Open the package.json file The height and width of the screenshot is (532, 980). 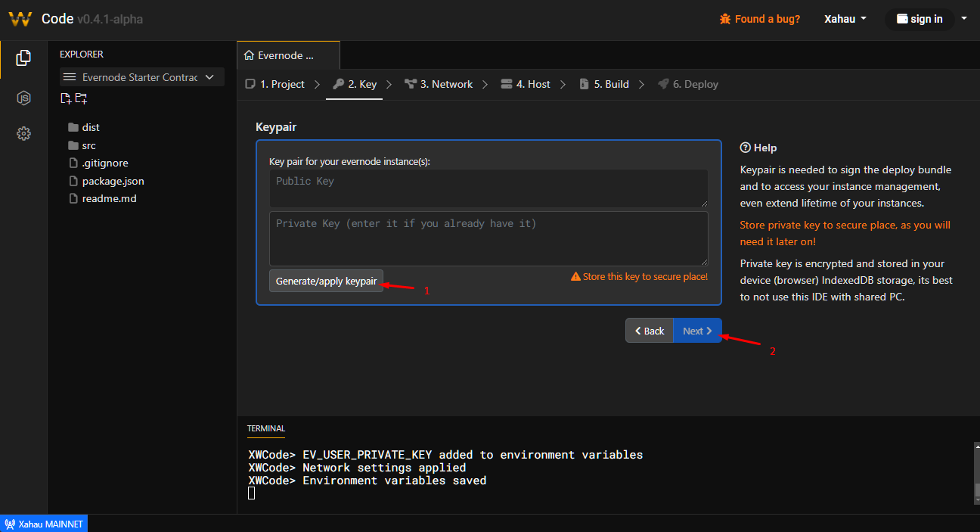pos(106,181)
